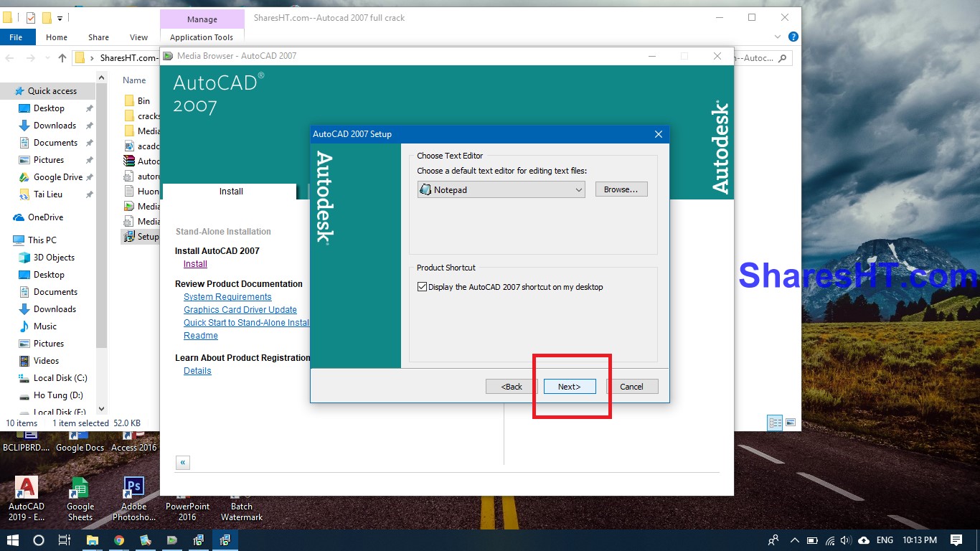Open Ho Tung (D:) drive
Viewport: 980px width, 551px height.
pyautogui.click(x=58, y=395)
